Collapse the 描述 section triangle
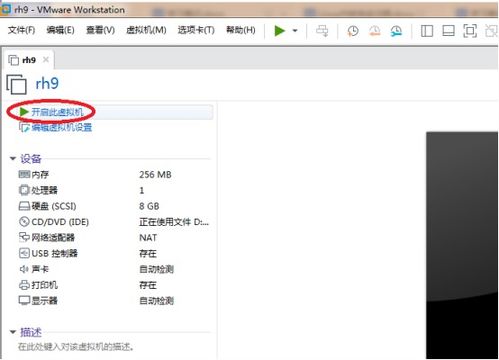The height and width of the screenshot is (360, 499). point(13,332)
